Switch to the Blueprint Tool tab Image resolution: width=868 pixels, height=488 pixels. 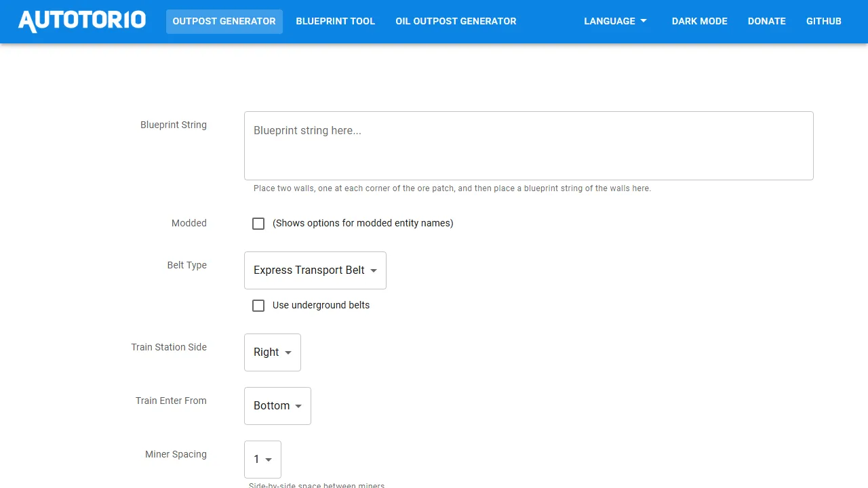point(335,21)
